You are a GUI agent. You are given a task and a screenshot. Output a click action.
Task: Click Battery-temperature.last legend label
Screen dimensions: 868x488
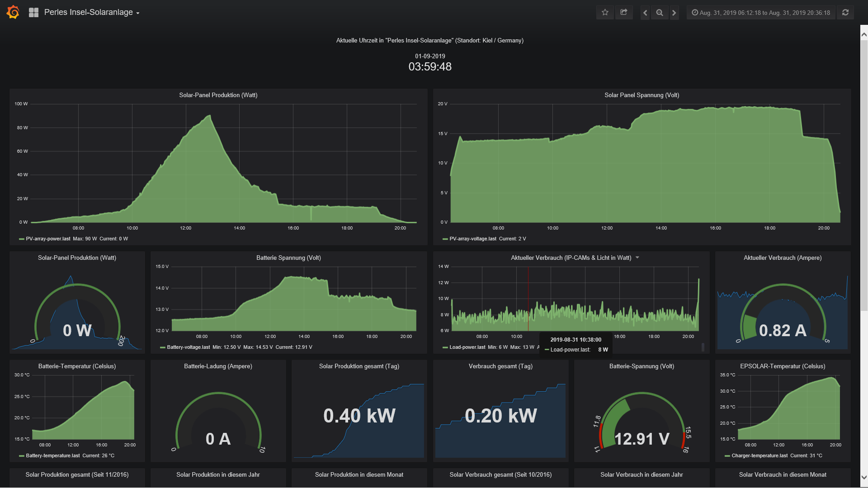pyautogui.click(x=53, y=456)
